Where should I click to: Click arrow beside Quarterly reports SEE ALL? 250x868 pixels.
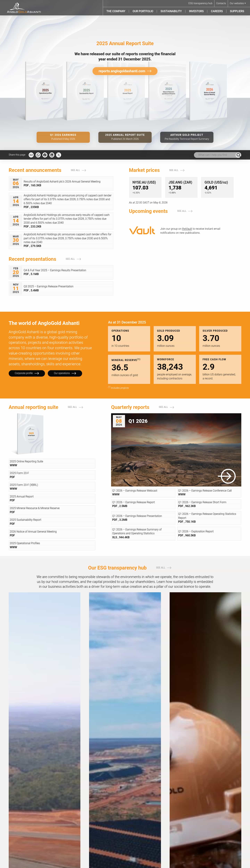pyautogui.click(x=172, y=407)
